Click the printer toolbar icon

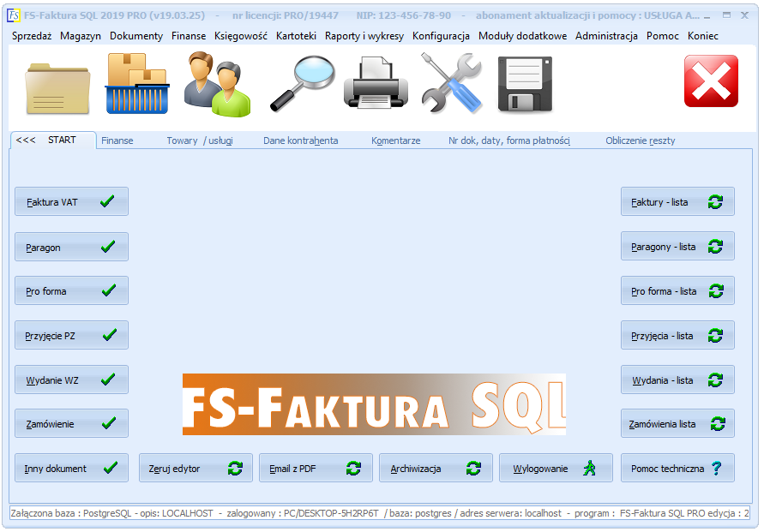pyautogui.click(x=376, y=82)
